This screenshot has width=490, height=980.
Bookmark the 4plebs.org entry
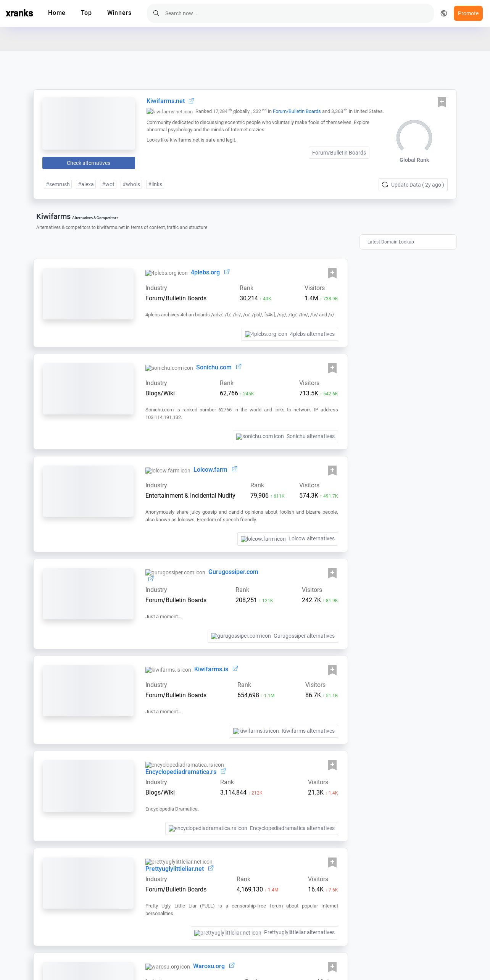(332, 273)
